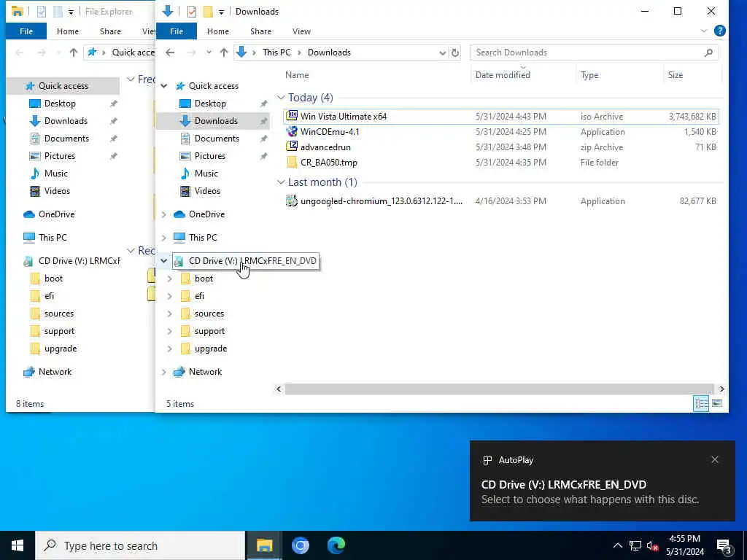The height and width of the screenshot is (560, 747).
Task: Open the Share tab in Downloads window
Action: point(260,31)
